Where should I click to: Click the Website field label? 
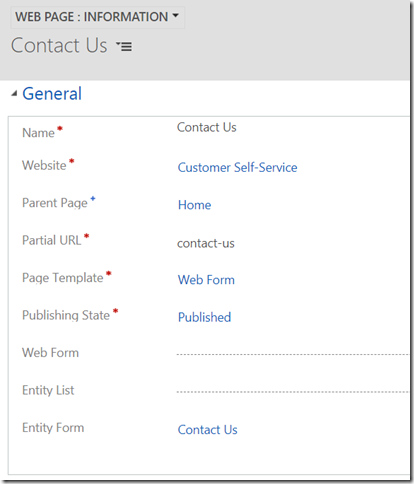pyautogui.click(x=44, y=165)
